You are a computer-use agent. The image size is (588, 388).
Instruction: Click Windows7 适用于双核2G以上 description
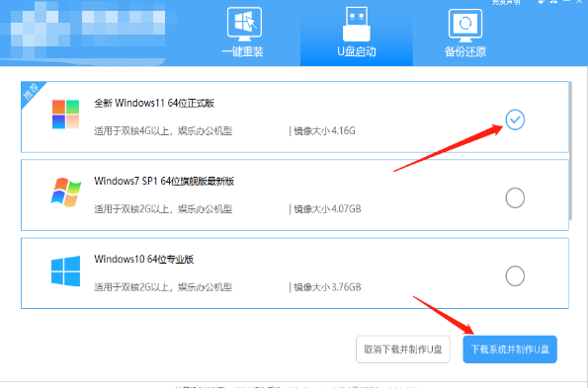[163, 209]
